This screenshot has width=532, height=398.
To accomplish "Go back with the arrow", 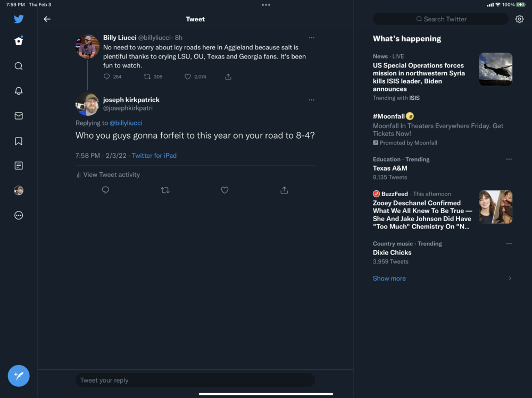I will (x=47, y=19).
